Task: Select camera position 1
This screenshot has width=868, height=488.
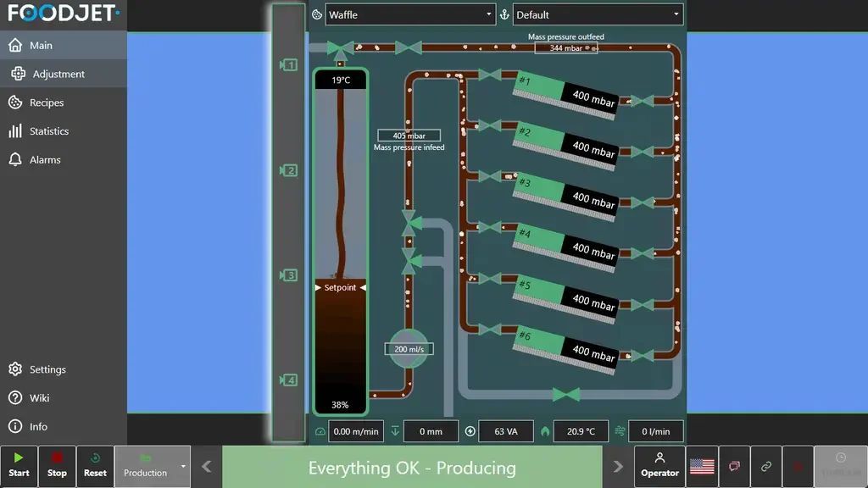Action: click(x=289, y=65)
